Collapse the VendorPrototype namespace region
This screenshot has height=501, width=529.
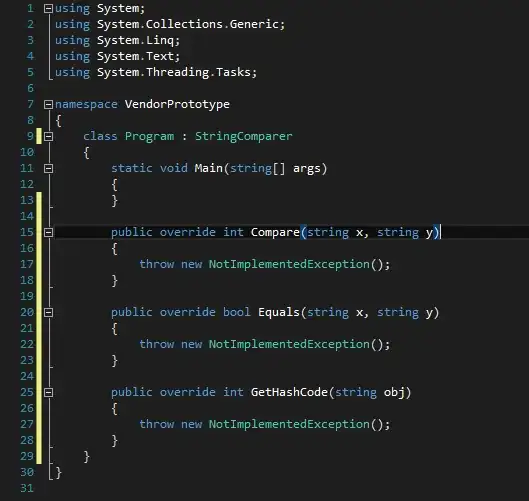49,105
